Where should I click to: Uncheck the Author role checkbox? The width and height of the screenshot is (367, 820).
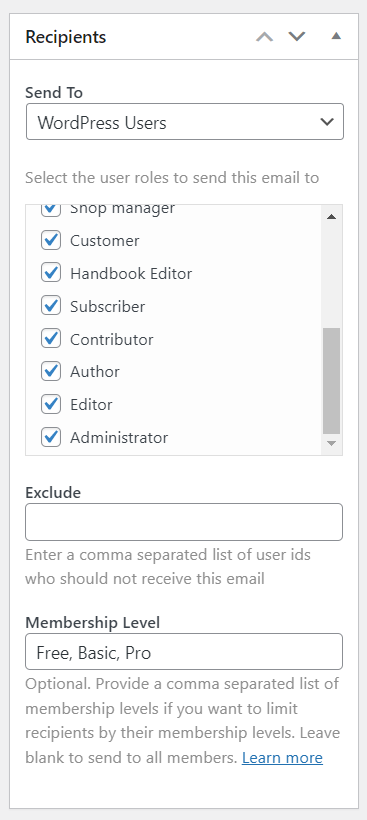coord(51,371)
